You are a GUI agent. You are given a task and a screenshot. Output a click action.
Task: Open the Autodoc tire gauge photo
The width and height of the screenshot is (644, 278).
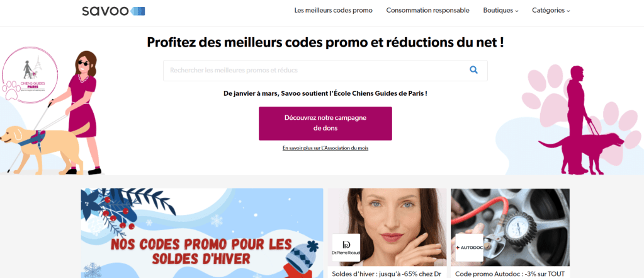[510, 227]
